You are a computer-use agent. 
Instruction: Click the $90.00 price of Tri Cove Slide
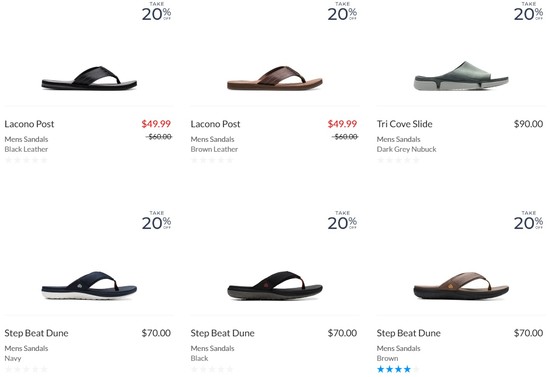[x=528, y=124]
